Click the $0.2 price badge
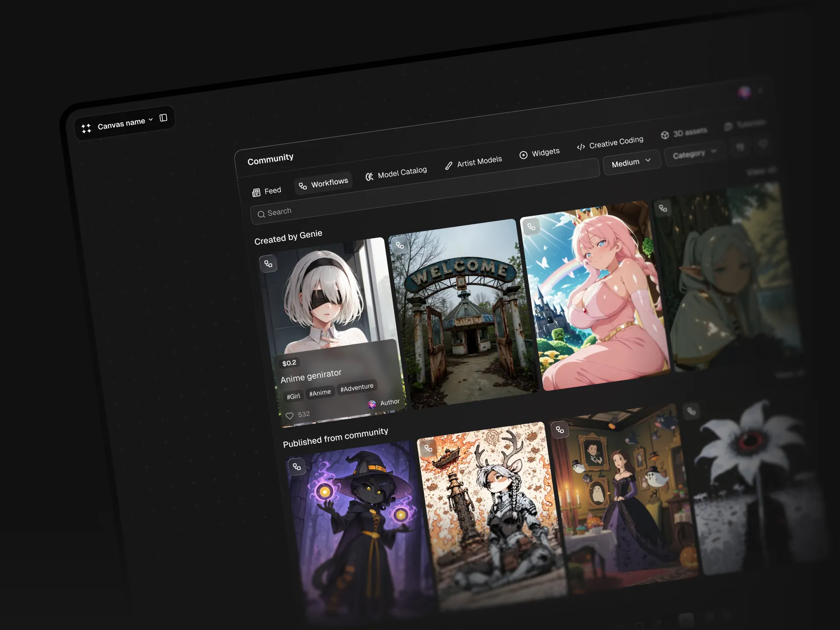Image resolution: width=840 pixels, height=630 pixels. click(289, 363)
